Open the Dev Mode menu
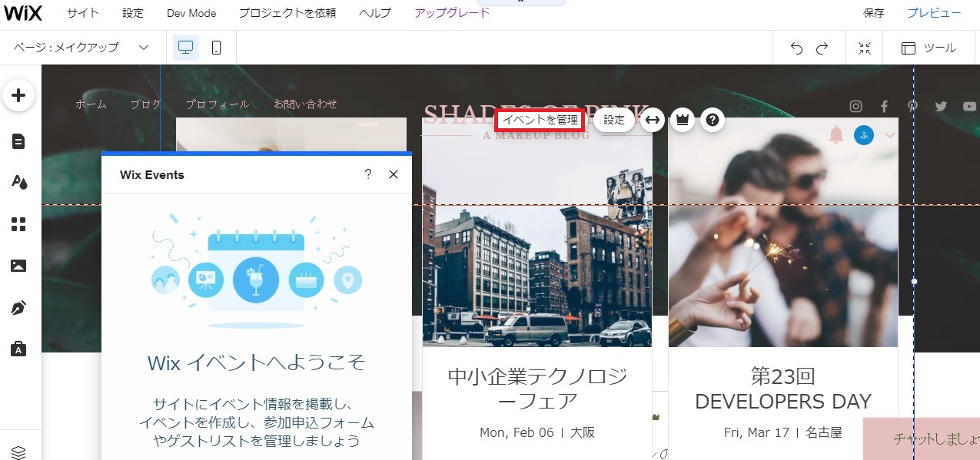This screenshot has width=980, height=460. click(191, 13)
